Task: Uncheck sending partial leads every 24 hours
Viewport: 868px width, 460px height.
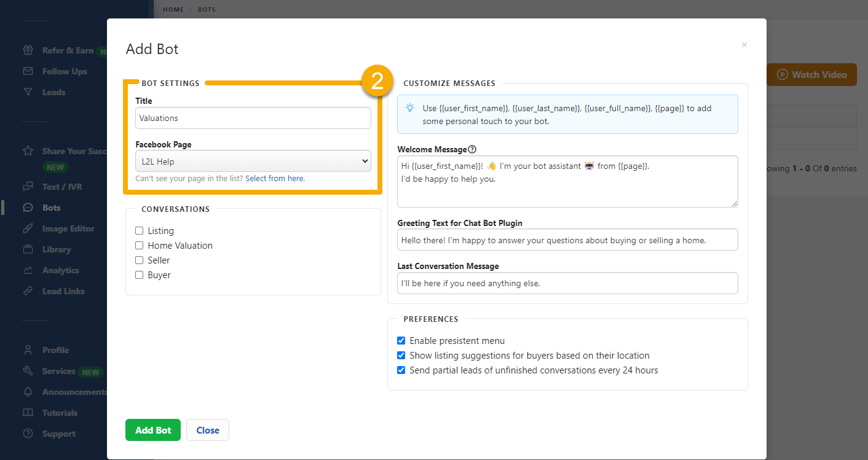Action: click(401, 370)
